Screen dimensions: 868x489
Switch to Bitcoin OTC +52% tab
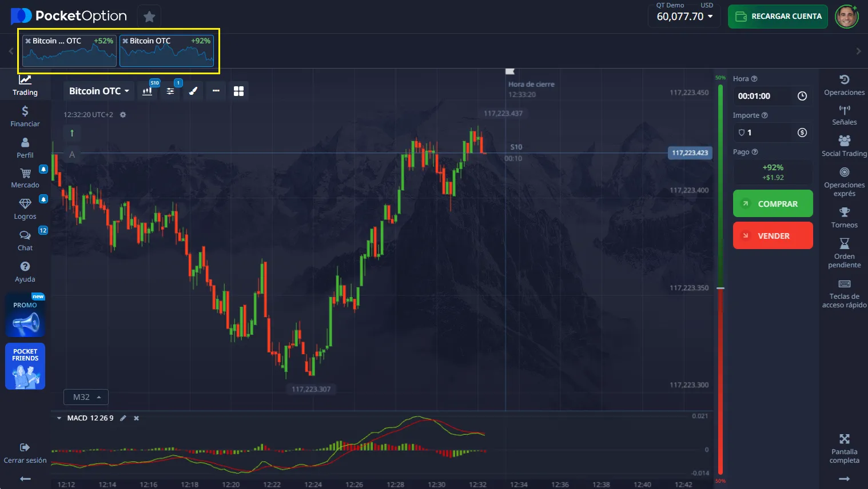(x=69, y=51)
